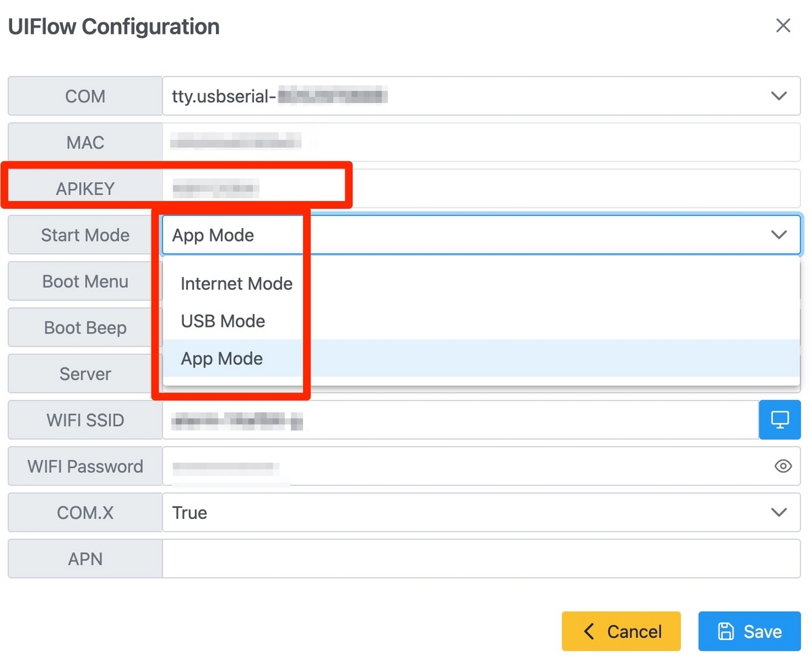Image resolution: width=812 pixels, height=661 pixels.
Task: Choose USB Mode from the list
Action: 223,321
